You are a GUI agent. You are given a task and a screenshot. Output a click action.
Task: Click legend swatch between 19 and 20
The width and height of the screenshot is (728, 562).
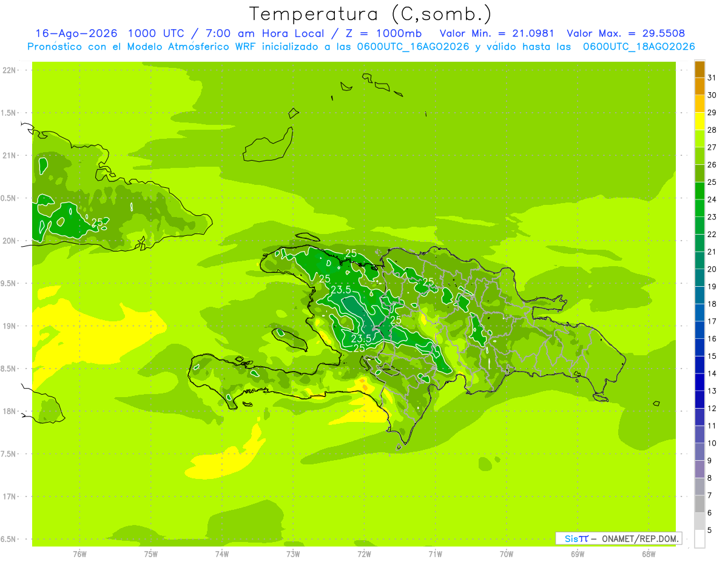[x=699, y=278]
